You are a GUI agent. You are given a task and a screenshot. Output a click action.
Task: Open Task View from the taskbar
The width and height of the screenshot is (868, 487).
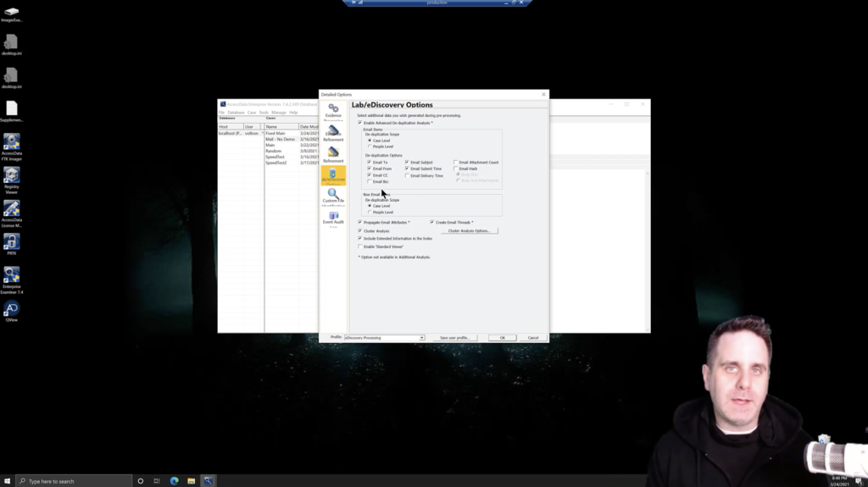[x=157, y=481]
